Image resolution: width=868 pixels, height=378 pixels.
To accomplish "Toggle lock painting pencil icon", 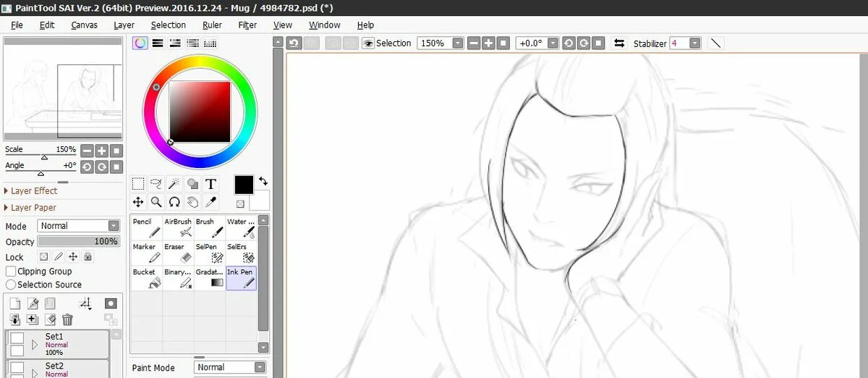I will [x=58, y=256].
